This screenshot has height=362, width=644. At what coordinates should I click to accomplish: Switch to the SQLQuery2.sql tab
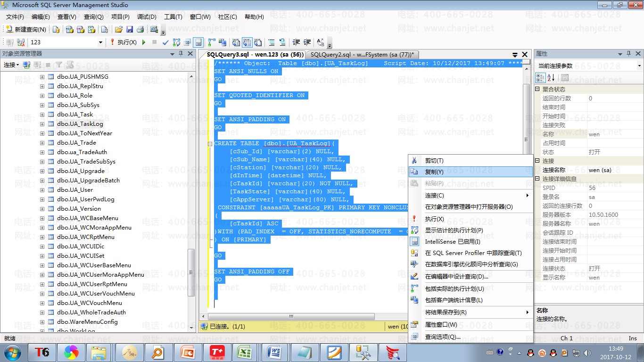click(361, 55)
